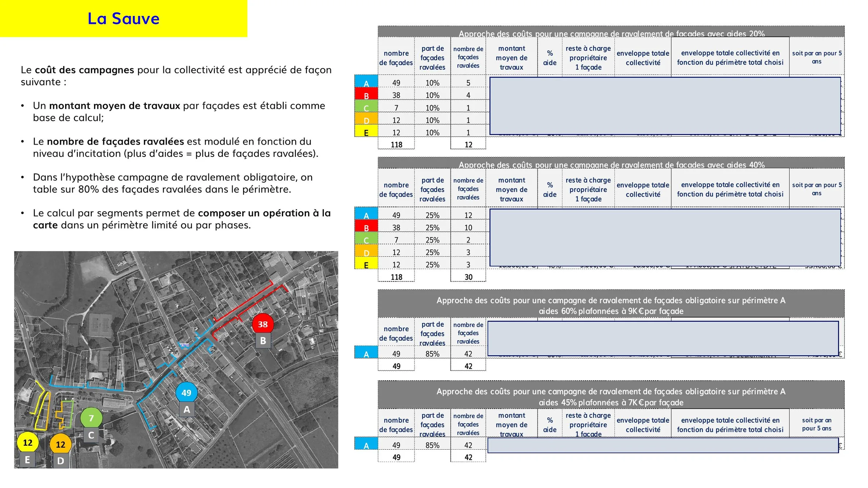
Task: Click the green 'C' cell in aides 20% table
Action: (366, 106)
